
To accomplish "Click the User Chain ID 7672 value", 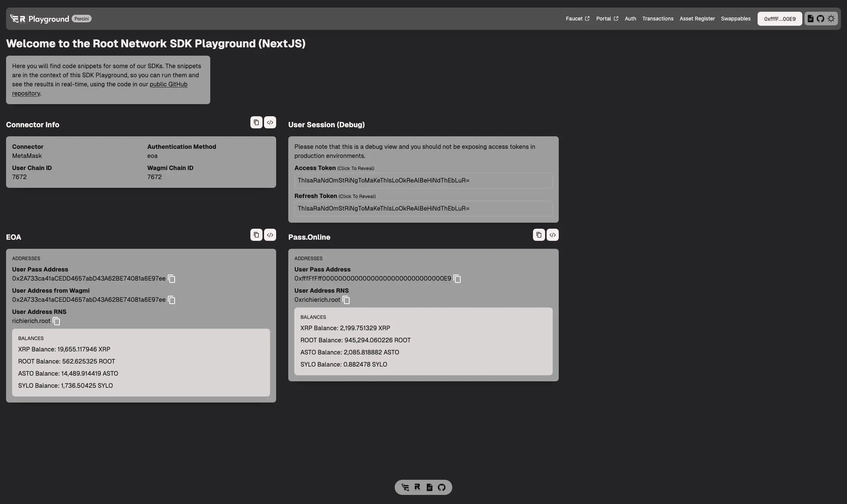I will pyautogui.click(x=19, y=177).
